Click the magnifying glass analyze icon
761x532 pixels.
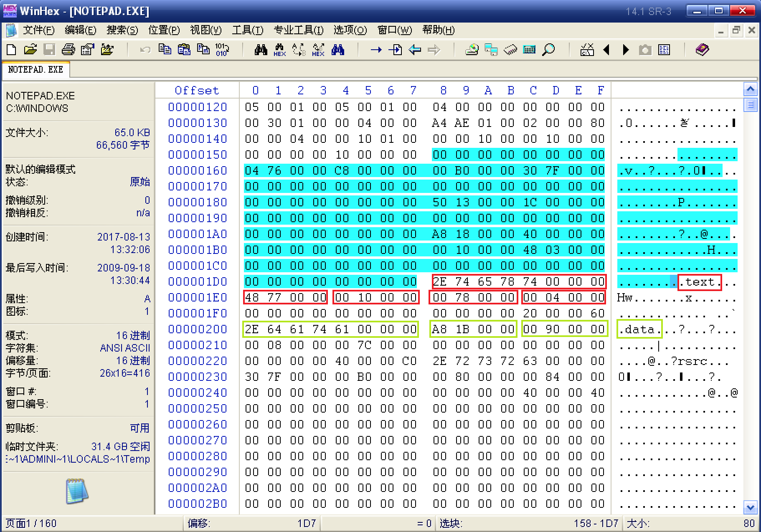click(x=548, y=50)
